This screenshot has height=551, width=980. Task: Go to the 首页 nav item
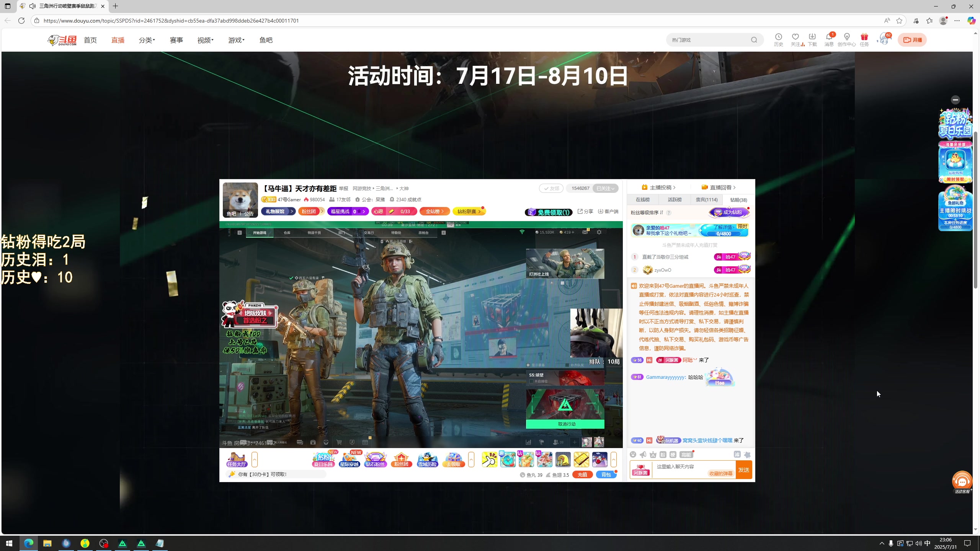point(90,40)
